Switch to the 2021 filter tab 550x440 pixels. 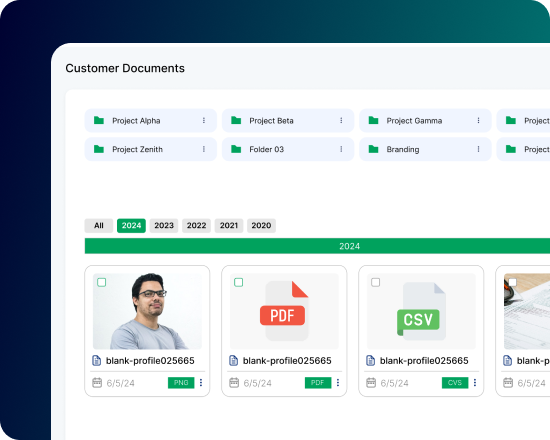229,226
